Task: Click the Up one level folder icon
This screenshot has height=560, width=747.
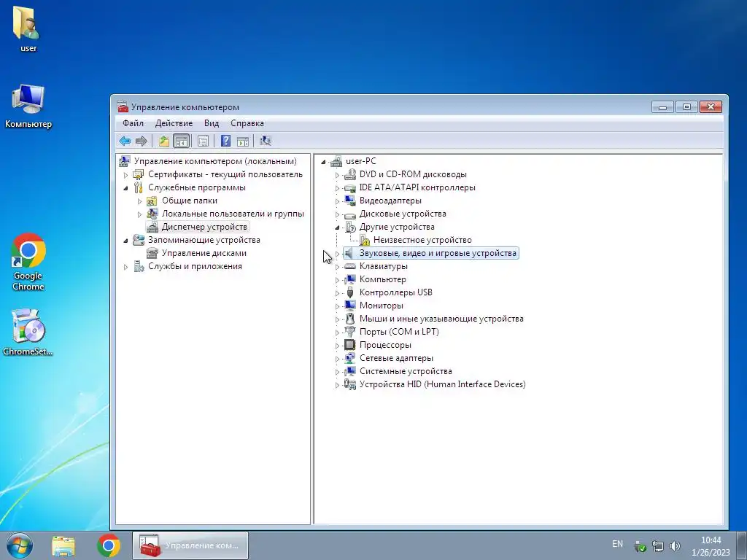Action: pos(164,141)
